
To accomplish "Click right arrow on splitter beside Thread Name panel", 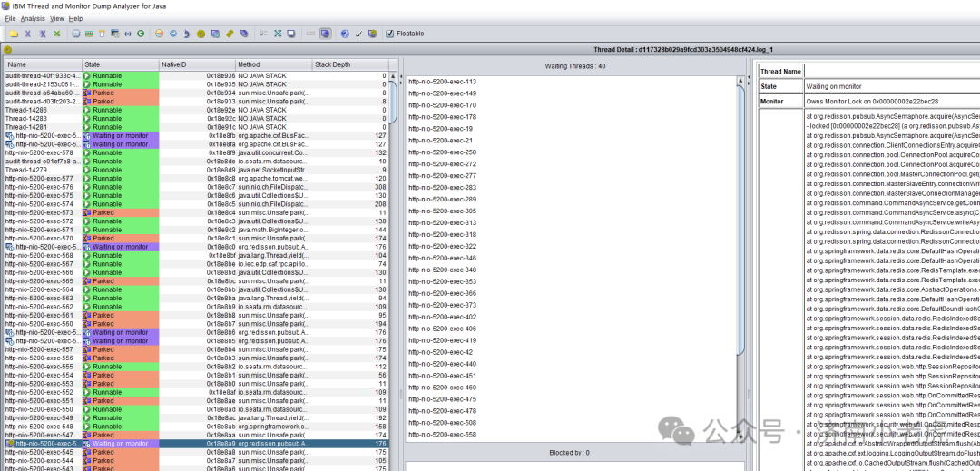I will tap(749, 84).
